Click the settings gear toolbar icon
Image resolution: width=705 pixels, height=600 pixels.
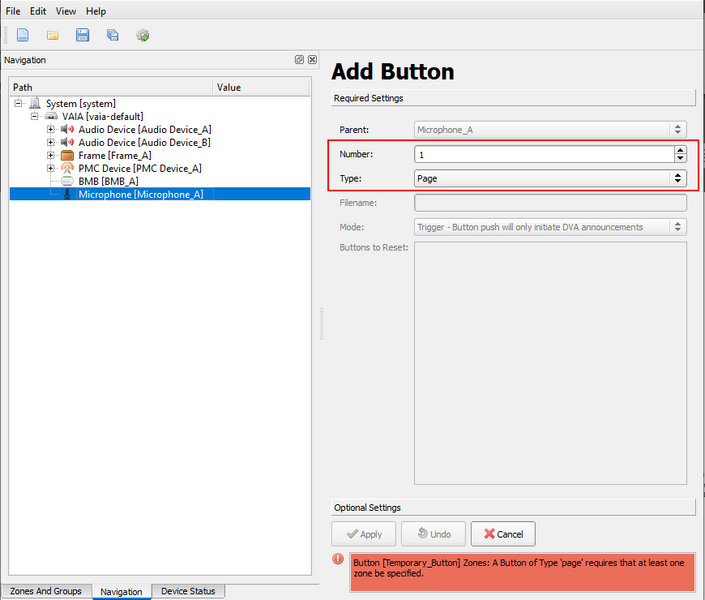click(x=143, y=35)
